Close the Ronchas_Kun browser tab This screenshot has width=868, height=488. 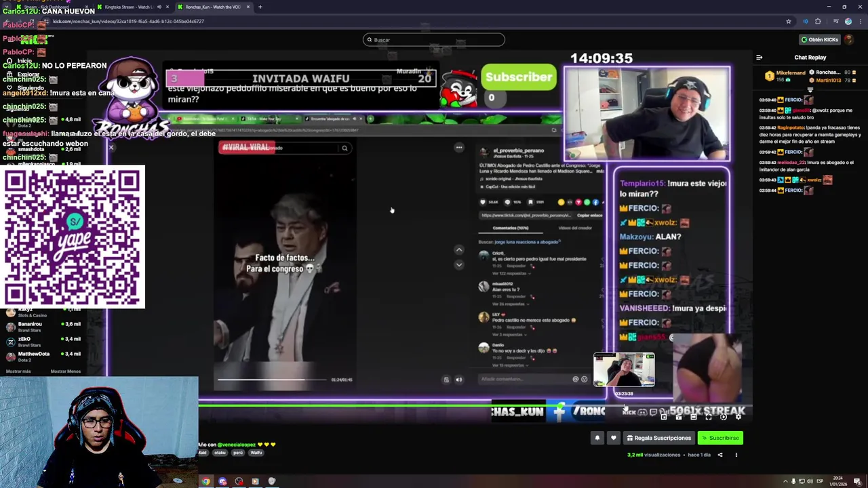click(248, 7)
